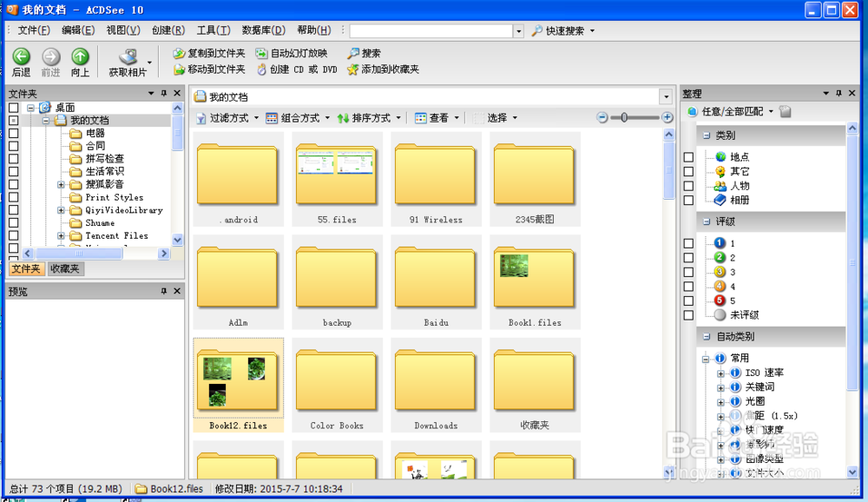Click the rating 5 red icon

[x=720, y=301]
